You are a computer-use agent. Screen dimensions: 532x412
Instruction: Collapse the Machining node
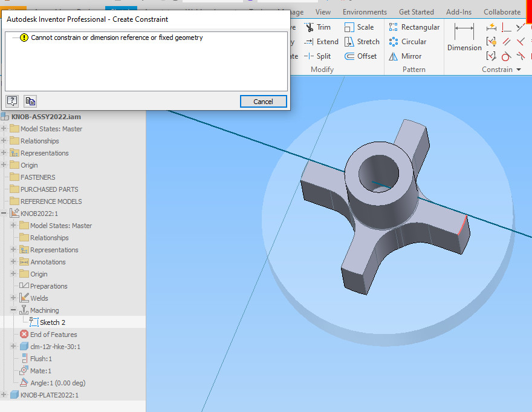click(13, 310)
